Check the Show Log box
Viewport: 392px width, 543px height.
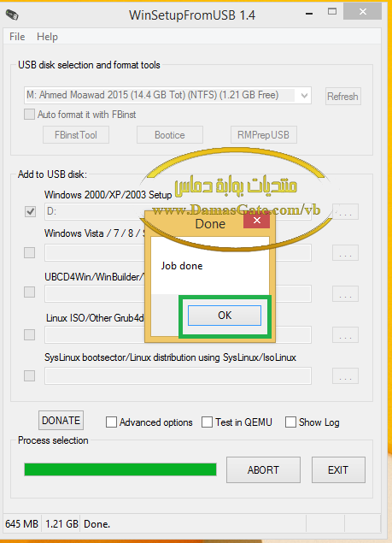pos(290,422)
